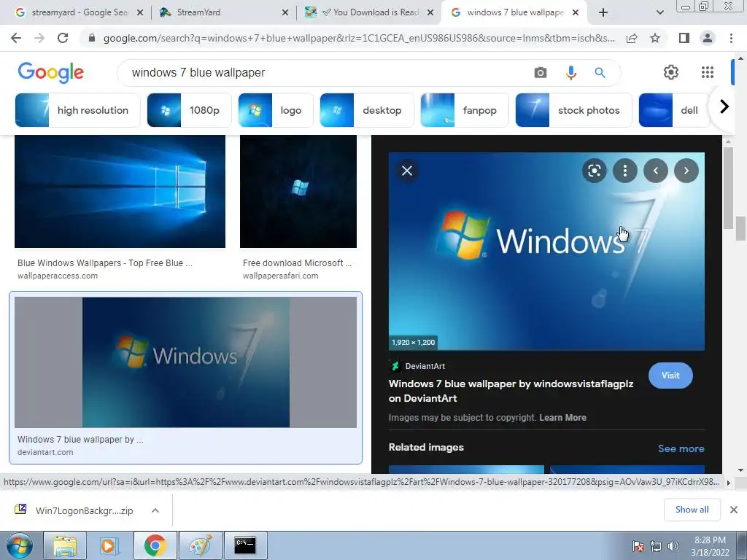The height and width of the screenshot is (560, 747).
Task: Expand Win7LogonBackgr zip download options
Action: 155,510
